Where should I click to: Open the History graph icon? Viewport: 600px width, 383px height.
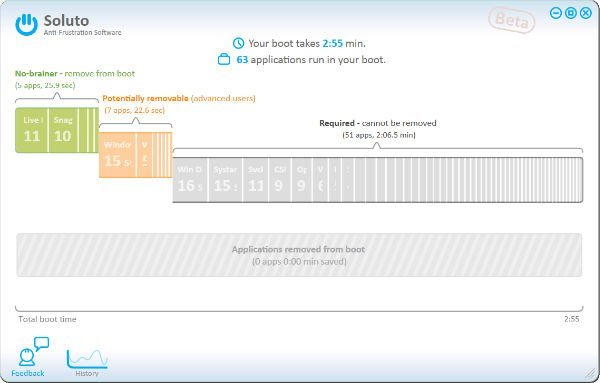pos(87,359)
